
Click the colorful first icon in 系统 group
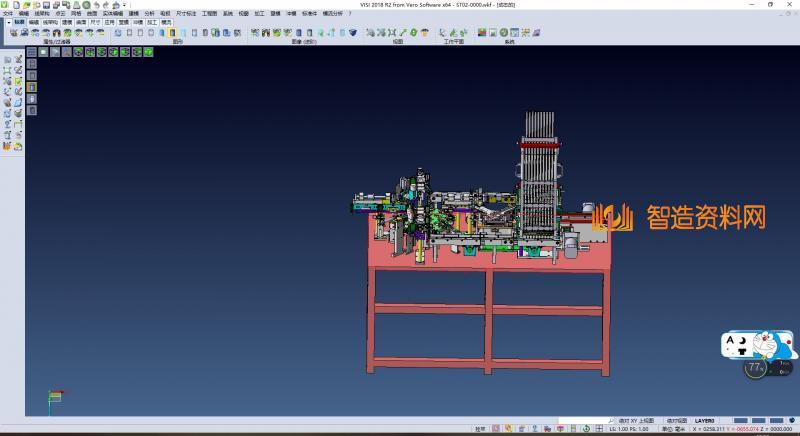click(482, 33)
